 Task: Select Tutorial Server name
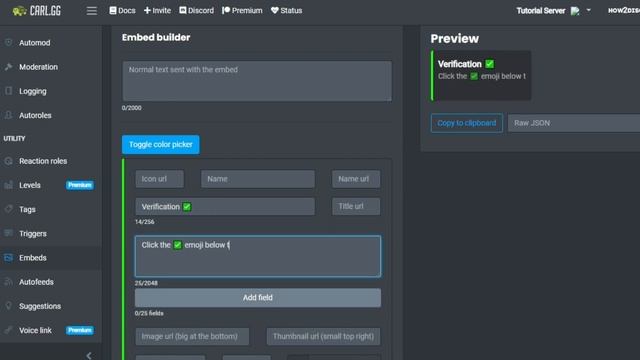click(540, 11)
